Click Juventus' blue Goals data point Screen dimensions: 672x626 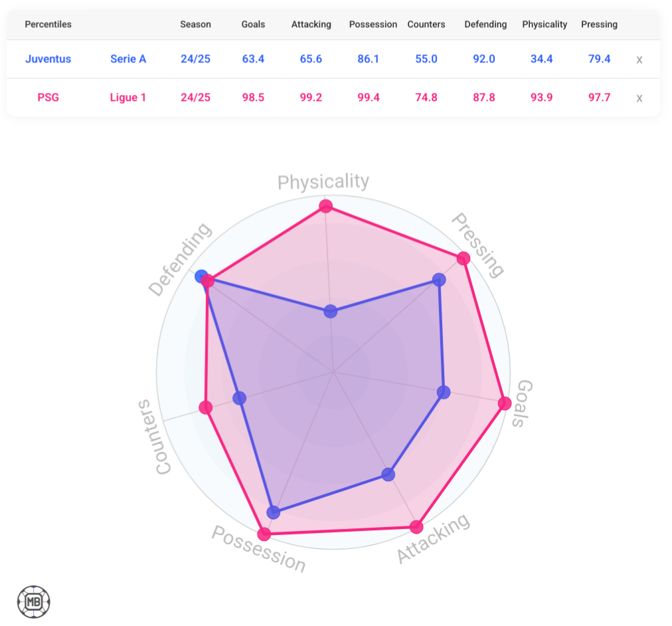tap(444, 392)
